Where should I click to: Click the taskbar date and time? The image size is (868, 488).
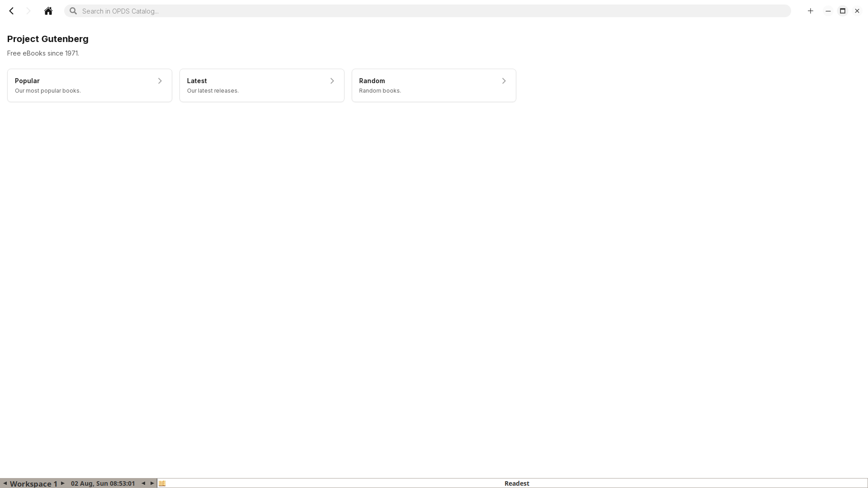click(103, 483)
